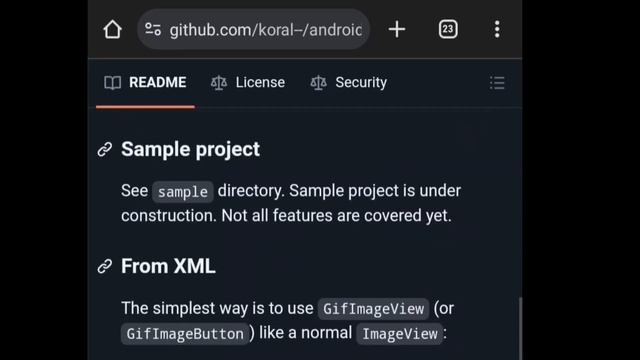Open the sample directory link
640x360 pixels.
coord(183,192)
